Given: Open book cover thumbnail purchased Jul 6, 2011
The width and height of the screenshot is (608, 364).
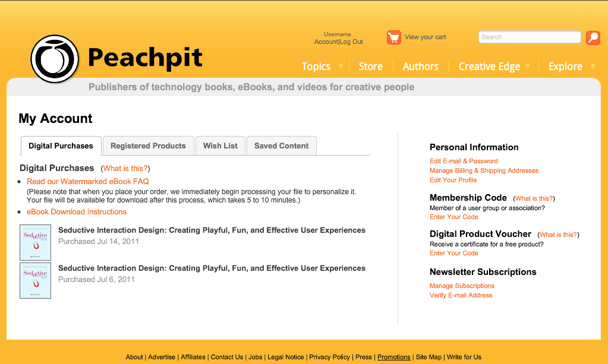Looking at the screenshot, I should pyautogui.click(x=35, y=280).
